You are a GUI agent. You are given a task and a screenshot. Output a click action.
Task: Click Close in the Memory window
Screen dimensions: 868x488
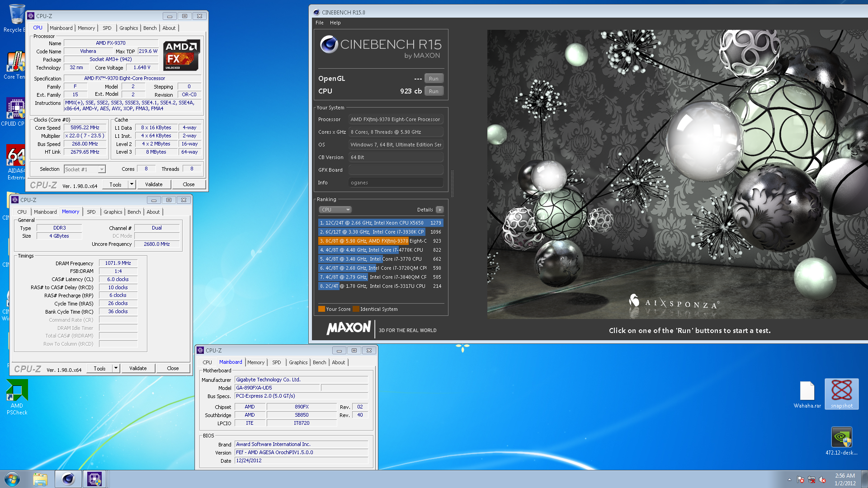[173, 368]
